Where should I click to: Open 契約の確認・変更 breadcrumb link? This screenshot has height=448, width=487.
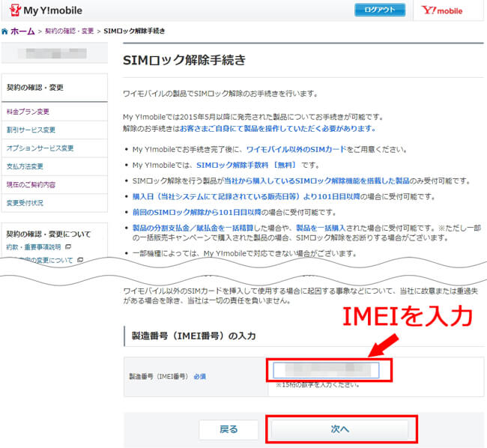[x=69, y=31]
